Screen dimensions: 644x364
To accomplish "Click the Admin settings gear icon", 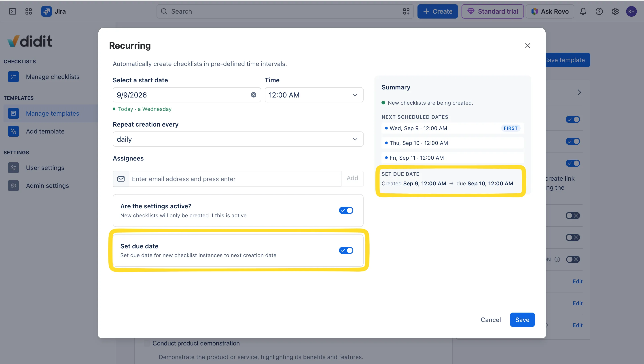I will (x=13, y=186).
